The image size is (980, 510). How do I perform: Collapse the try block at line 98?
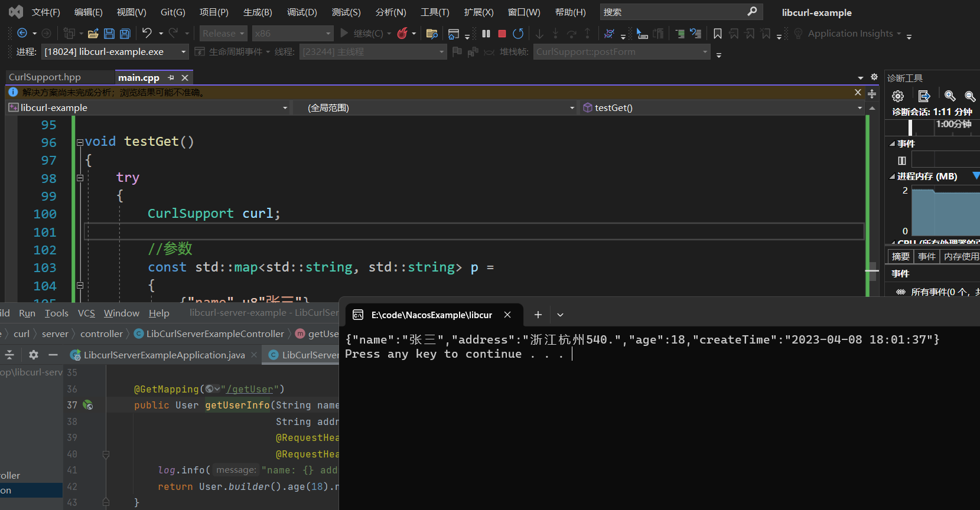point(80,178)
